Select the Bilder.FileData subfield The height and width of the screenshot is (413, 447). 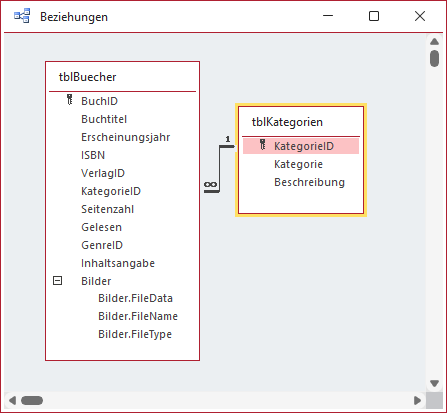(135, 298)
